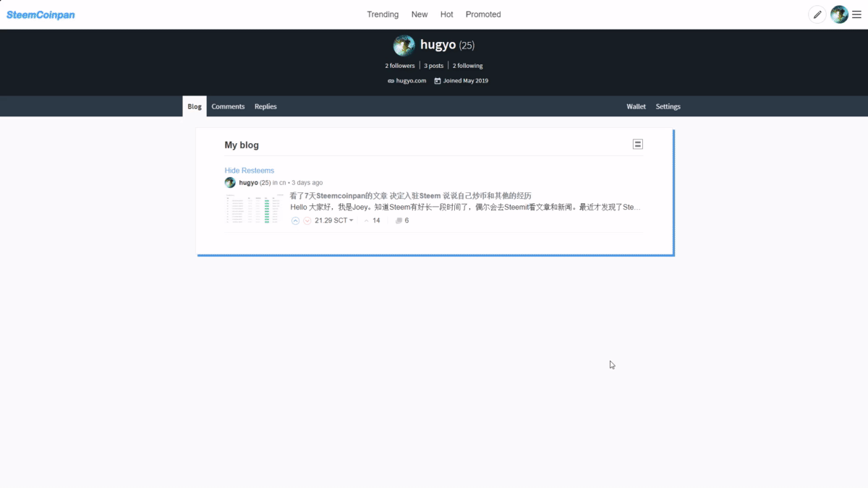
Task: View the 2 followers list
Action: [x=400, y=66]
